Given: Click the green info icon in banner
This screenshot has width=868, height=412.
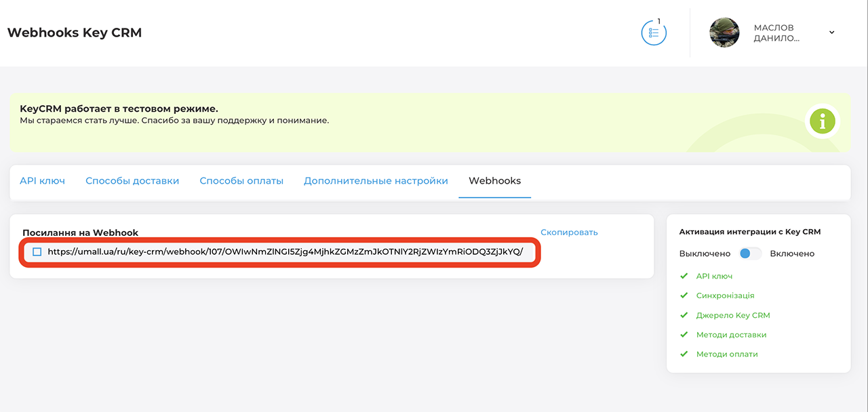Looking at the screenshot, I should tap(823, 122).
